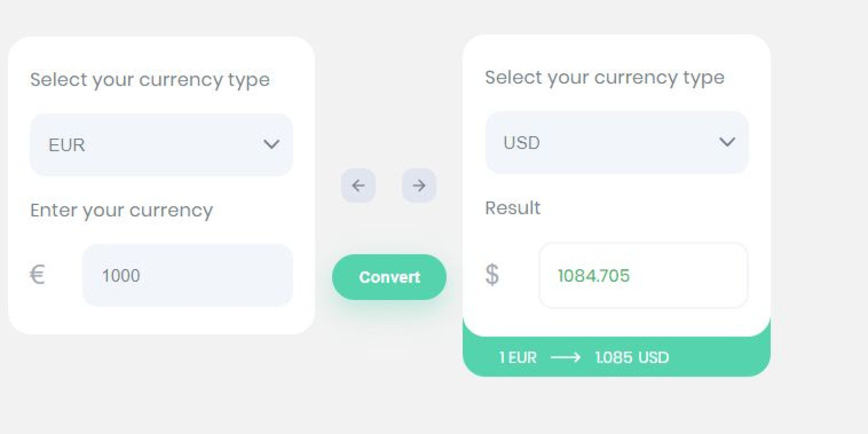Click the "Result" label

click(x=513, y=208)
